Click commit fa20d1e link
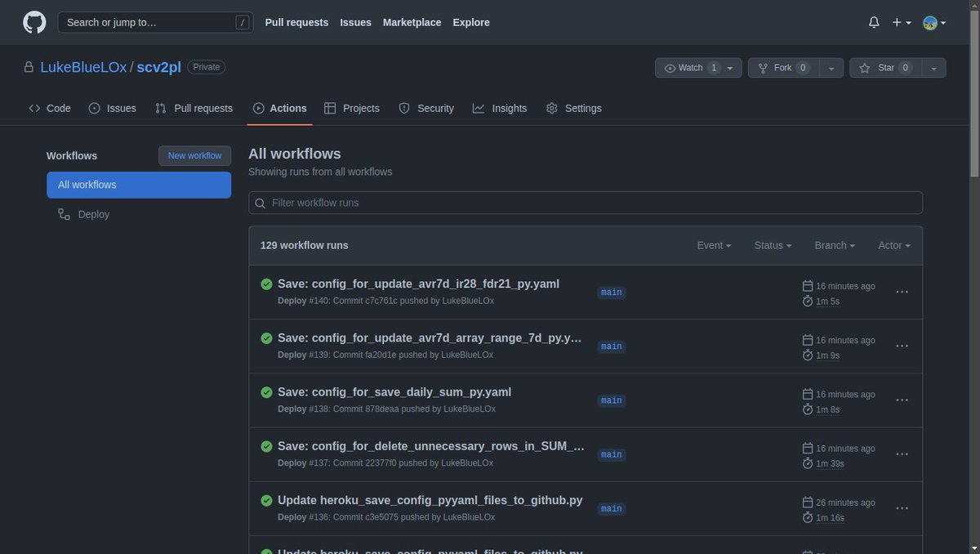The width and height of the screenshot is (980, 554). pyautogui.click(x=380, y=355)
